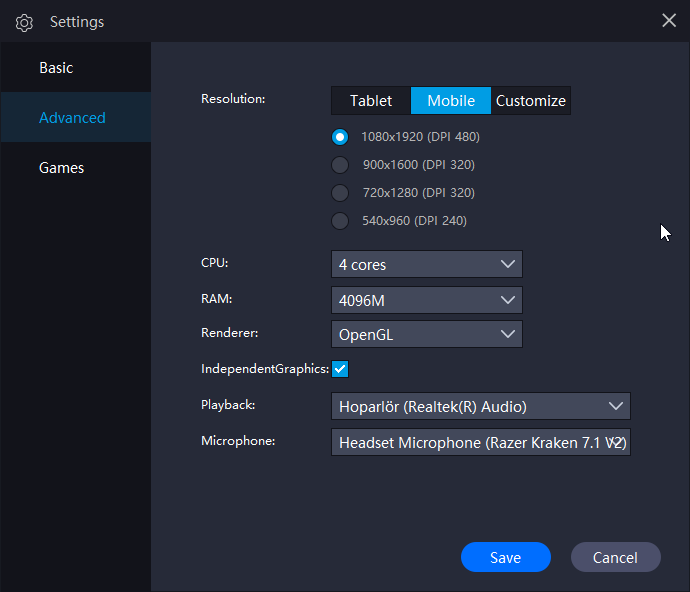This screenshot has height=592, width=690.
Task: Switch resolution mode to Customize
Action: point(531,101)
